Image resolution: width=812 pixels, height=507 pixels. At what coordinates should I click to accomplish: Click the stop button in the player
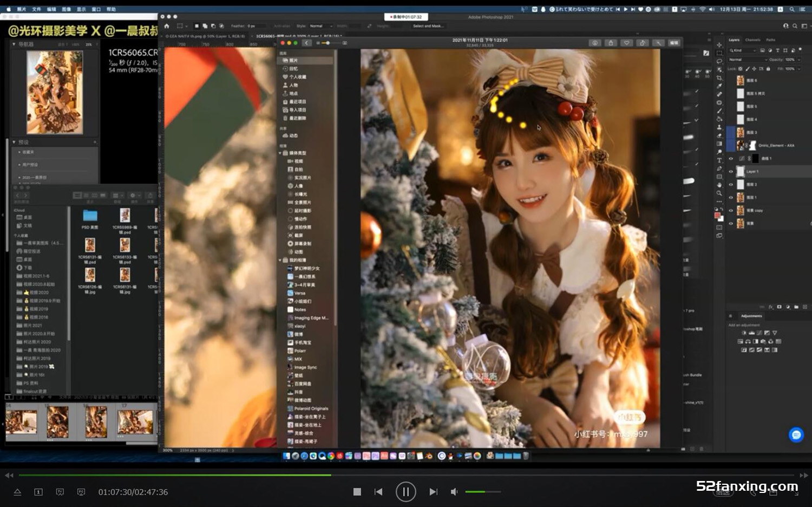coord(357,492)
